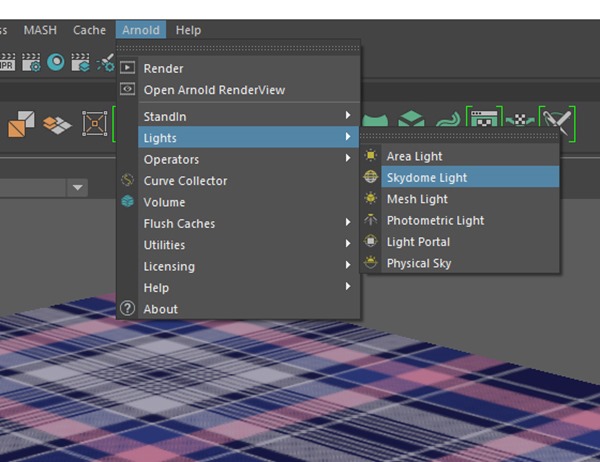Open the Help menu in menu bar

(188, 30)
